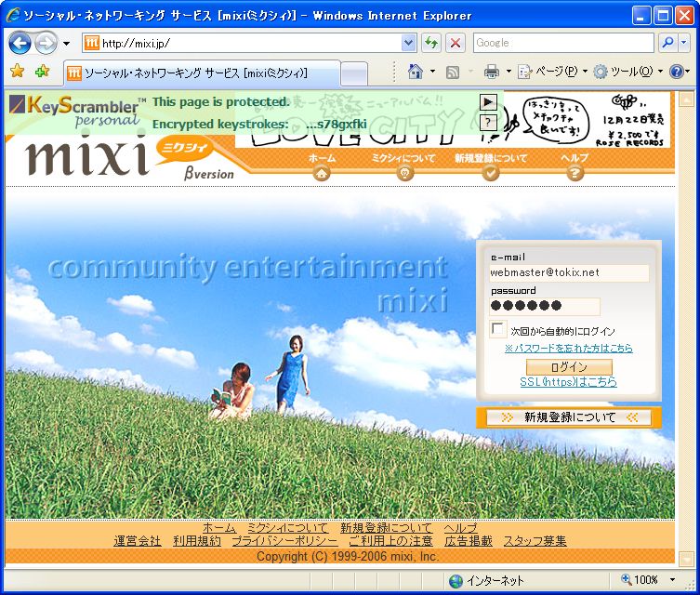Open the スタッフ募集 footer link
This screenshot has height=595, width=700.
[535, 541]
